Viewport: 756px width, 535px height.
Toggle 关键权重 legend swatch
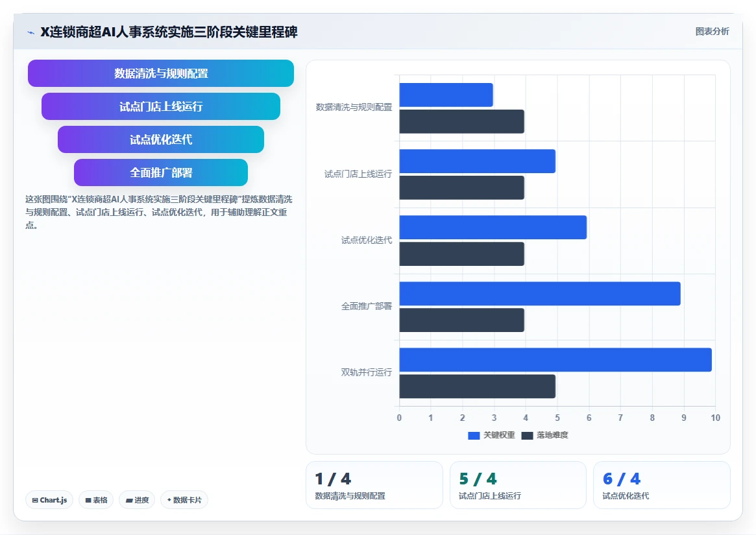[x=474, y=435]
